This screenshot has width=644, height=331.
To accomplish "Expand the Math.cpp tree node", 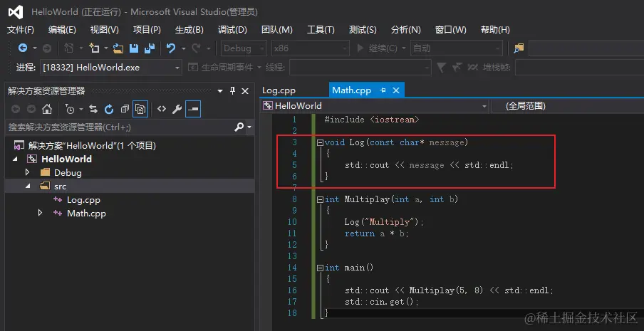I will [40, 214].
